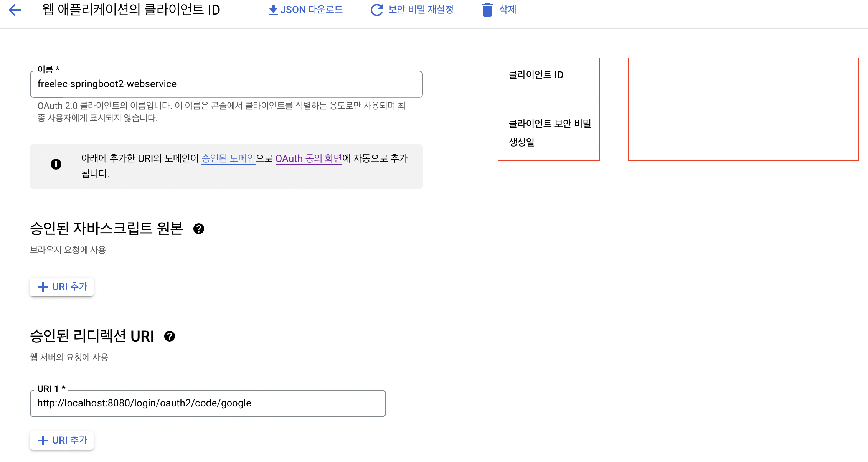Click the 이름 input with freelec-springboot2-webservice
The image size is (868, 462).
(226, 84)
